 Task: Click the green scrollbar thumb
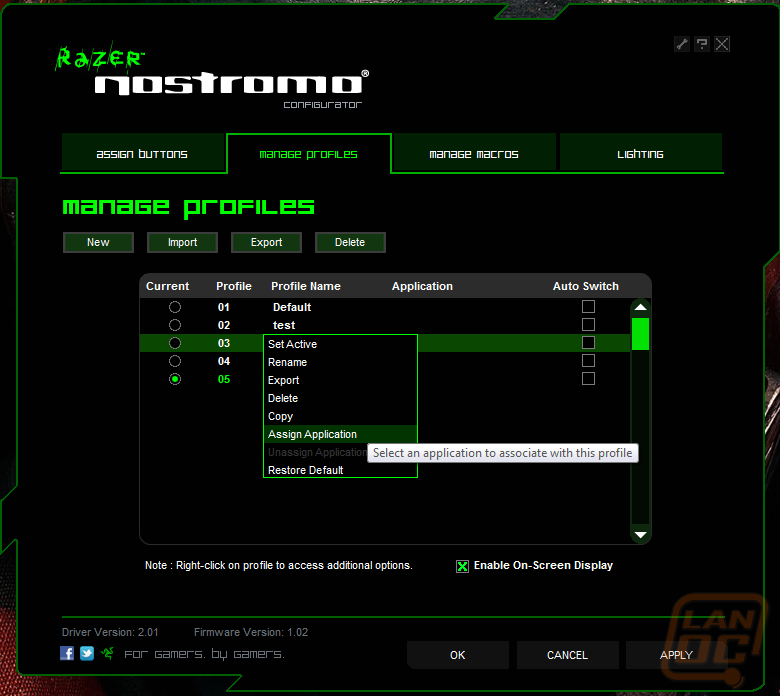point(641,334)
